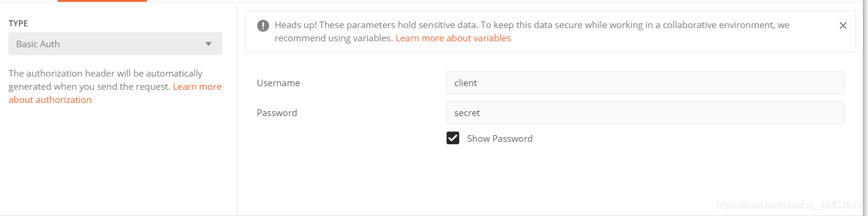
Task: Click the Username field label
Action: pyautogui.click(x=278, y=83)
